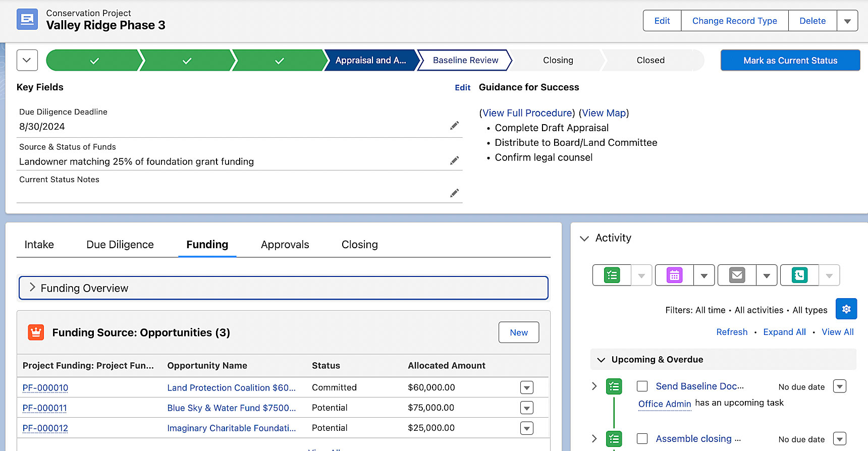Open more actions dropdown next to Delete

tap(847, 21)
